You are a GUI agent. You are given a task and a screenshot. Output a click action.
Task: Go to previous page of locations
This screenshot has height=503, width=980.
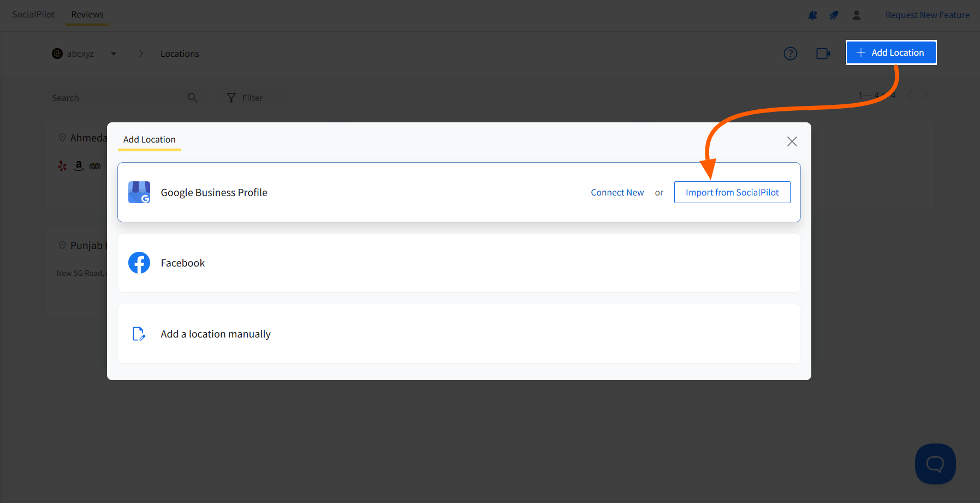coord(910,95)
